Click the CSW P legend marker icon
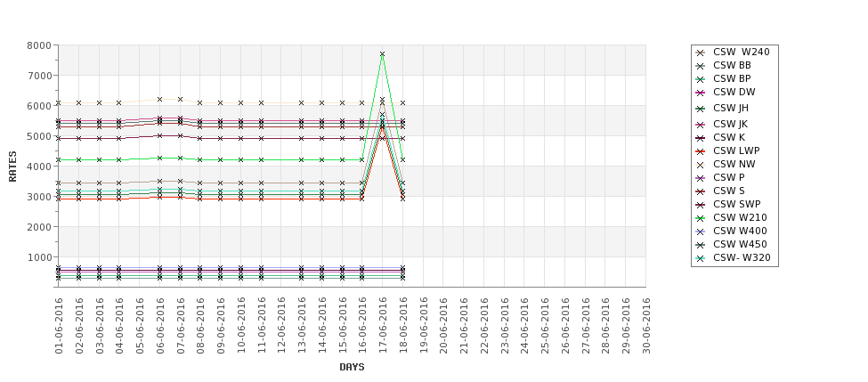Viewport: 868px width, 382px height. (701, 178)
